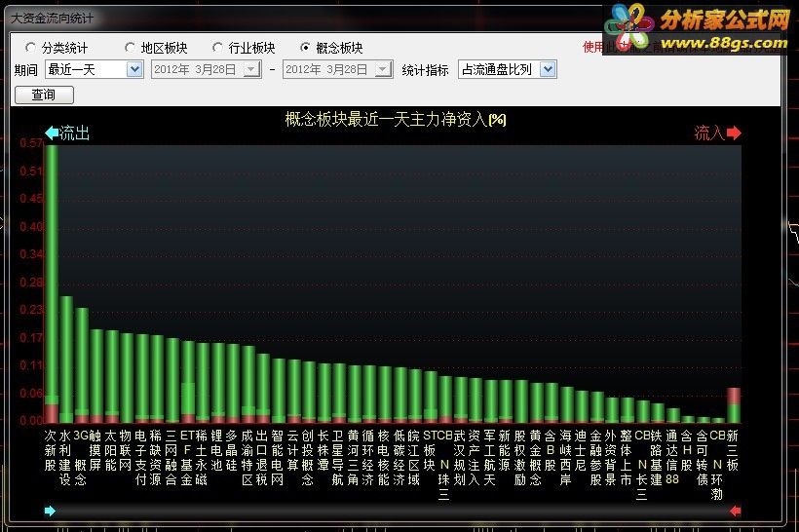The height and width of the screenshot is (532, 799).
Task: Click the 长株潭 column label
Action: [x=323, y=450]
